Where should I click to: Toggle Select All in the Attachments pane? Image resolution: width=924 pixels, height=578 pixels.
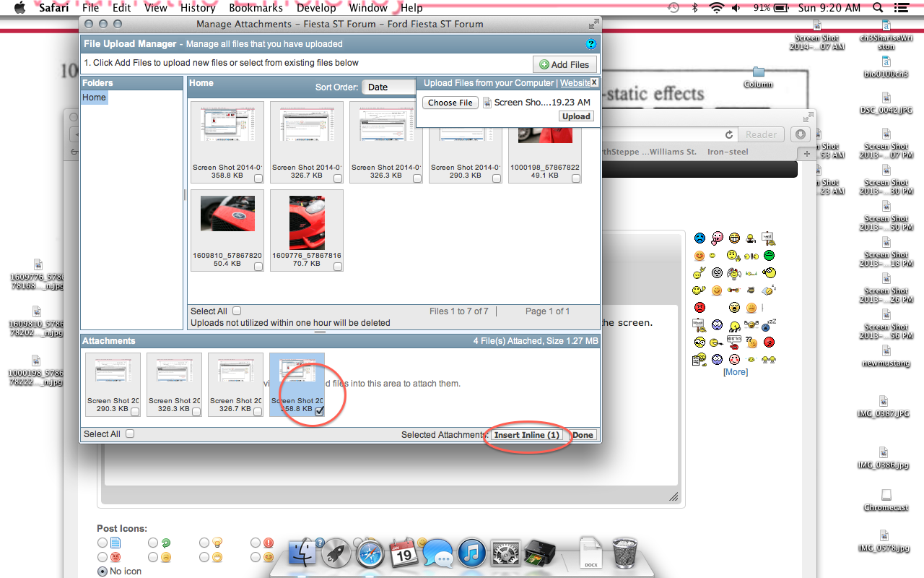point(130,434)
